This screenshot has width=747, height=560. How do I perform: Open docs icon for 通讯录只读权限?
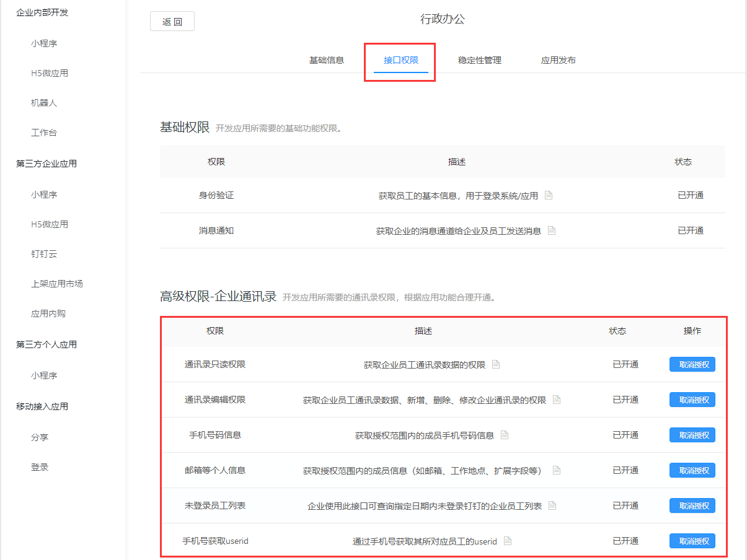pyautogui.click(x=496, y=364)
